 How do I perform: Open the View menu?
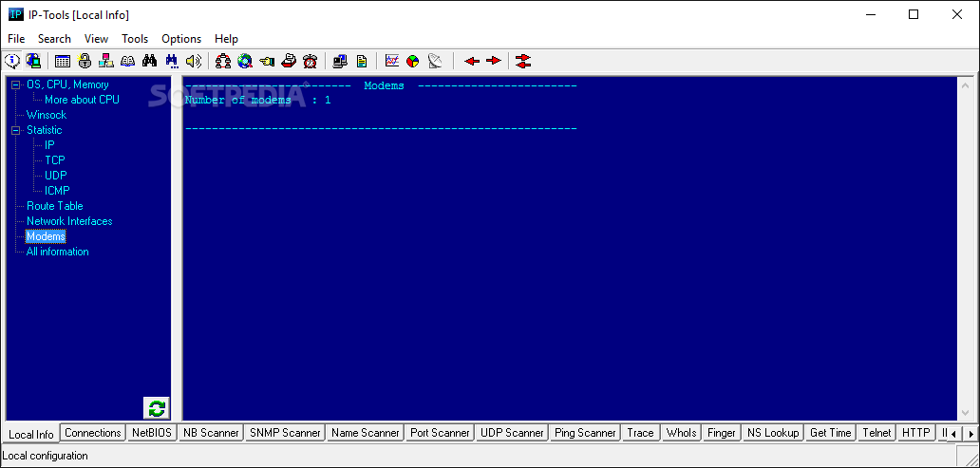coord(96,39)
